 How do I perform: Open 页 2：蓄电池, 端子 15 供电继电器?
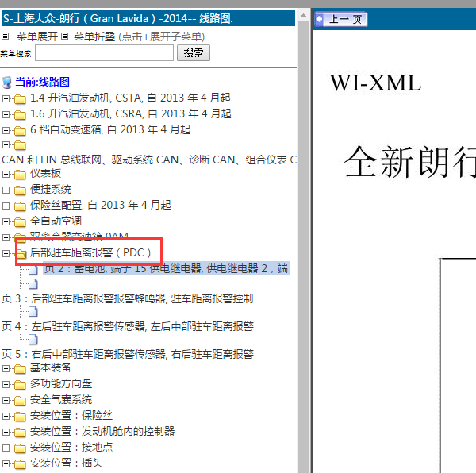[x=166, y=268]
